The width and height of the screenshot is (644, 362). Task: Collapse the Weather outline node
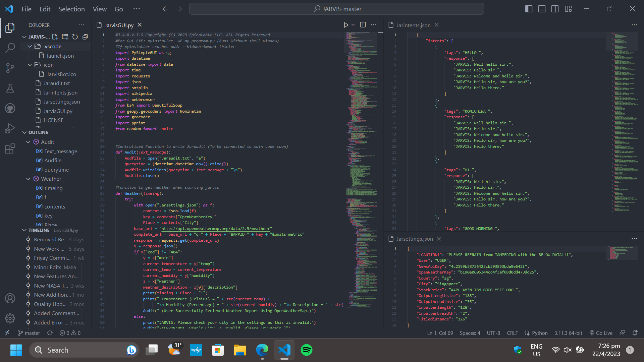[x=28, y=179]
